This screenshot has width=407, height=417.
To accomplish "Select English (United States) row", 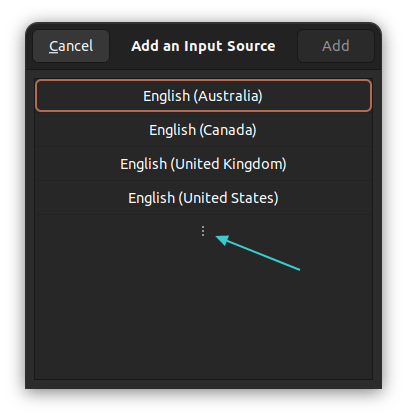I will (x=203, y=198).
